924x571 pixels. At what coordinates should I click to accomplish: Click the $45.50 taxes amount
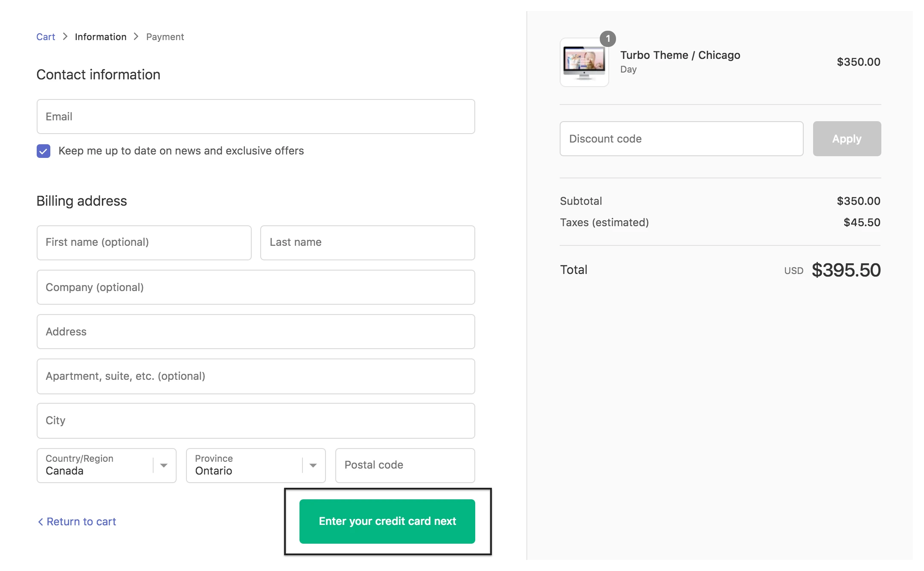pos(862,222)
